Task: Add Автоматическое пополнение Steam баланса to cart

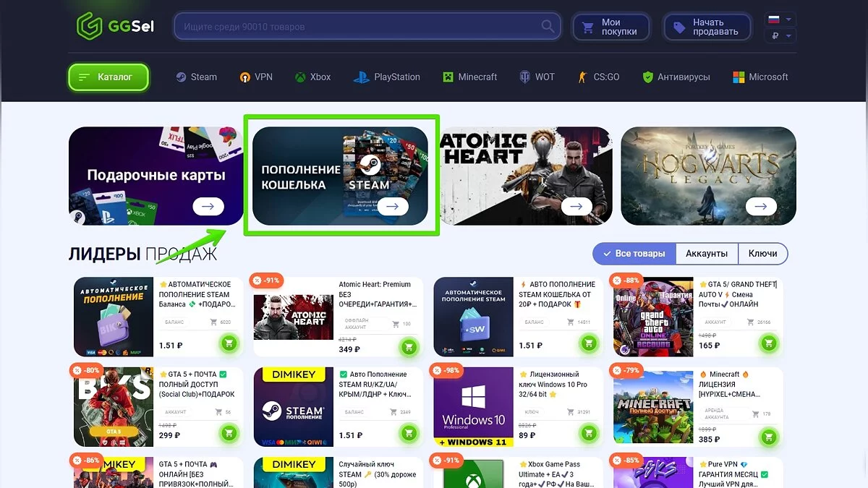Action: [229, 344]
